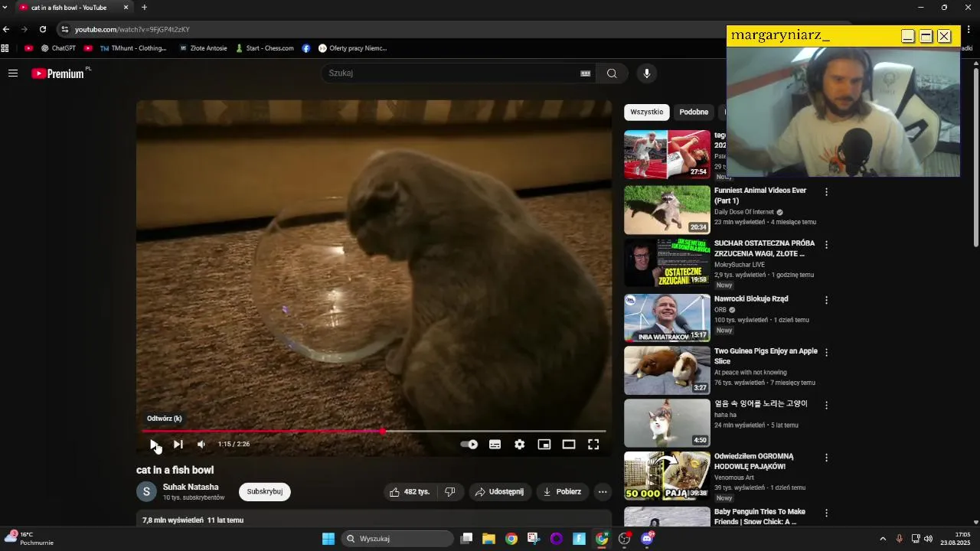The image size is (980, 551).
Task: Open the Start - Chess.com bookmark
Action: click(x=264, y=48)
